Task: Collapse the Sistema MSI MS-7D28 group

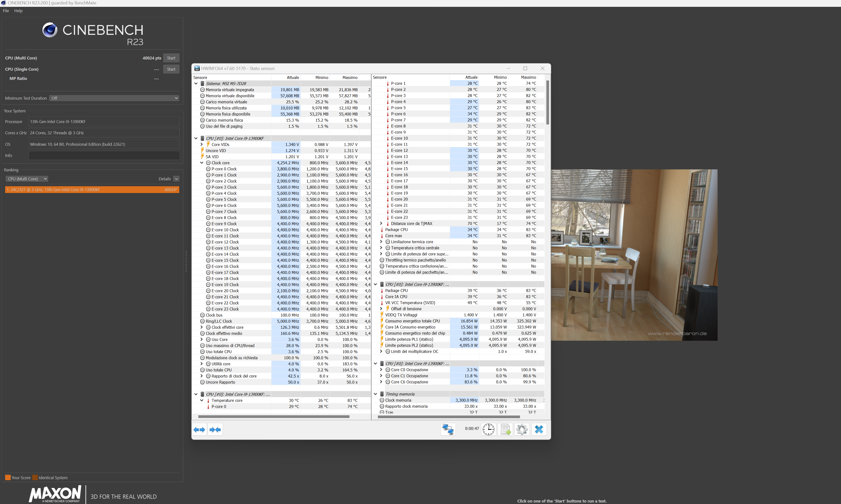Action: (196, 84)
